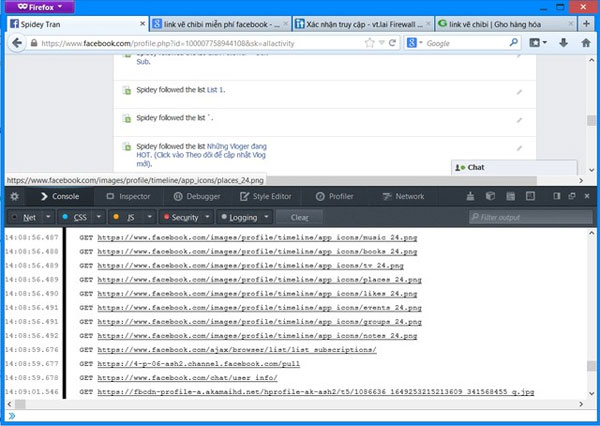Screen dimensions: 600x426
Task: Click the console command input line
Action: 302,416
